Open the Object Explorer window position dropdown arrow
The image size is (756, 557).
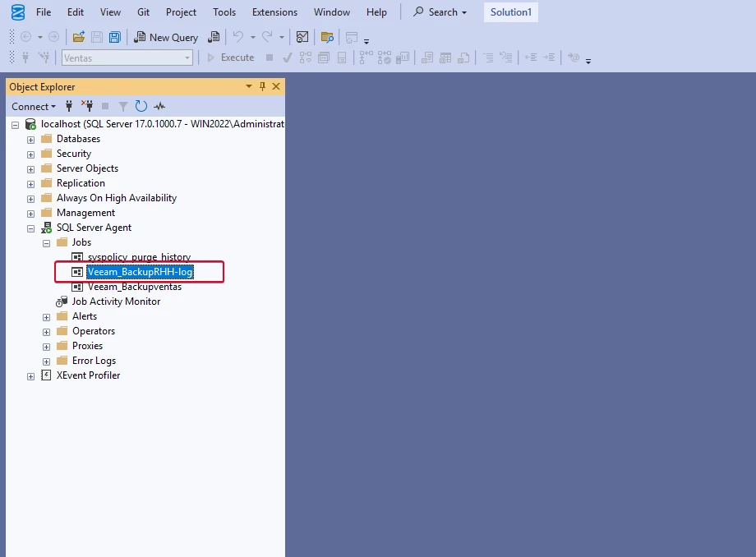[249, 86]
